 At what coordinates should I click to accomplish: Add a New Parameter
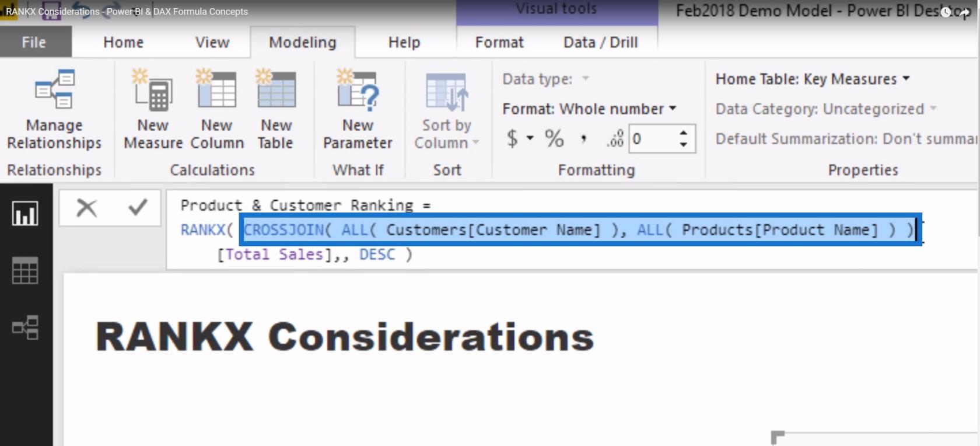pos(358,109)
